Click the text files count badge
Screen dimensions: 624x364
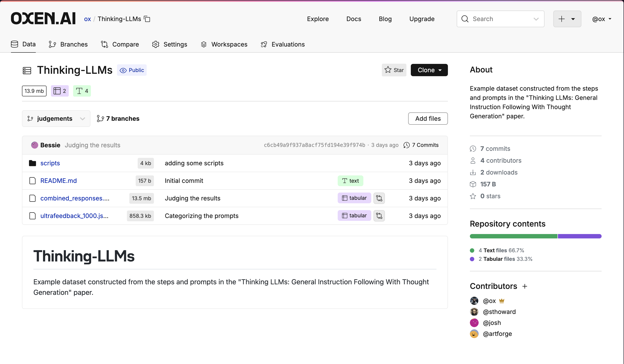(82, 91)
